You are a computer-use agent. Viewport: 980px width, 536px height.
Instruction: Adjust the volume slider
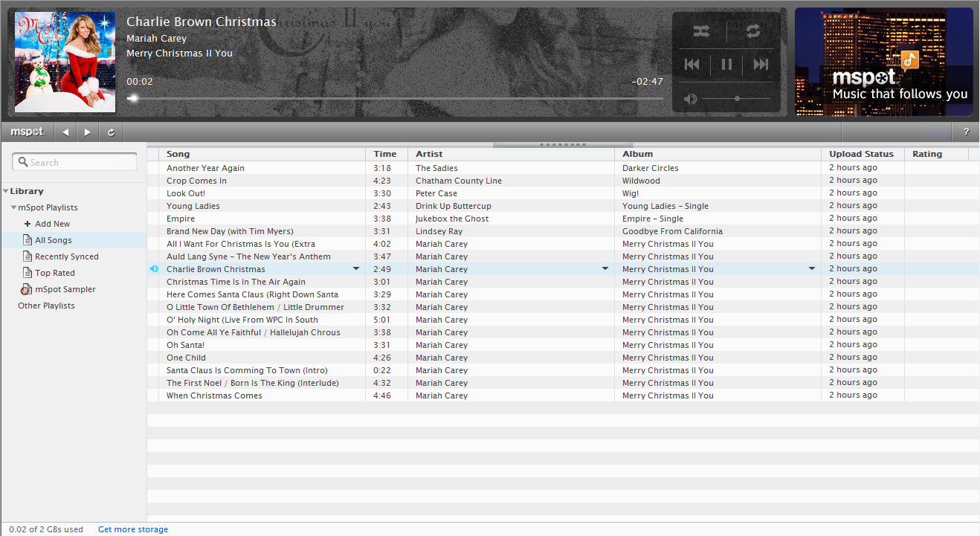tap(736, 99)
